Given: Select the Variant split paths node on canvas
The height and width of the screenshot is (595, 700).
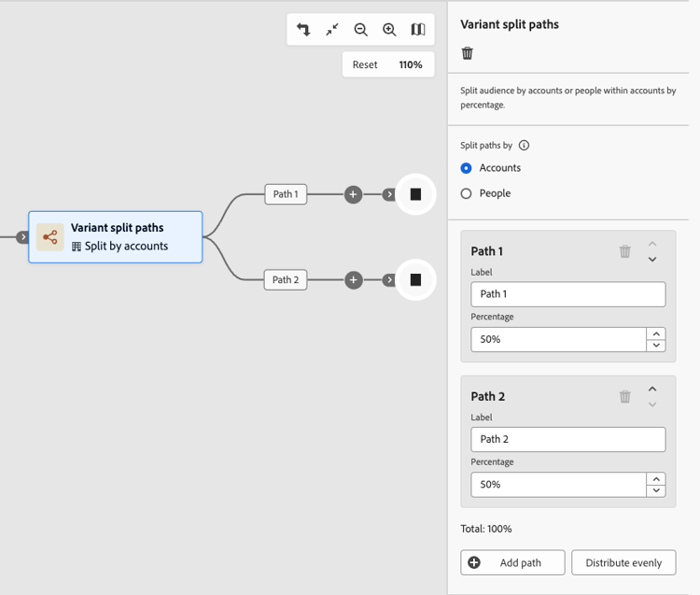Looking at the screenshot, I should (x=115, y=236).
